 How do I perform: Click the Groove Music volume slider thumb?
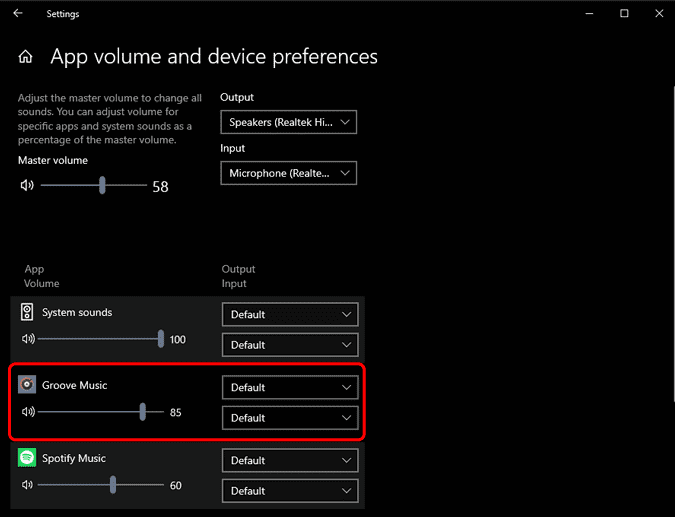click(144, 412)
